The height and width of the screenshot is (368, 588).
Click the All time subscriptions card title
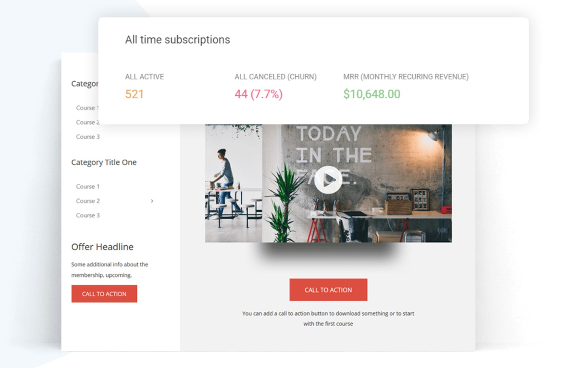point(177,40)
